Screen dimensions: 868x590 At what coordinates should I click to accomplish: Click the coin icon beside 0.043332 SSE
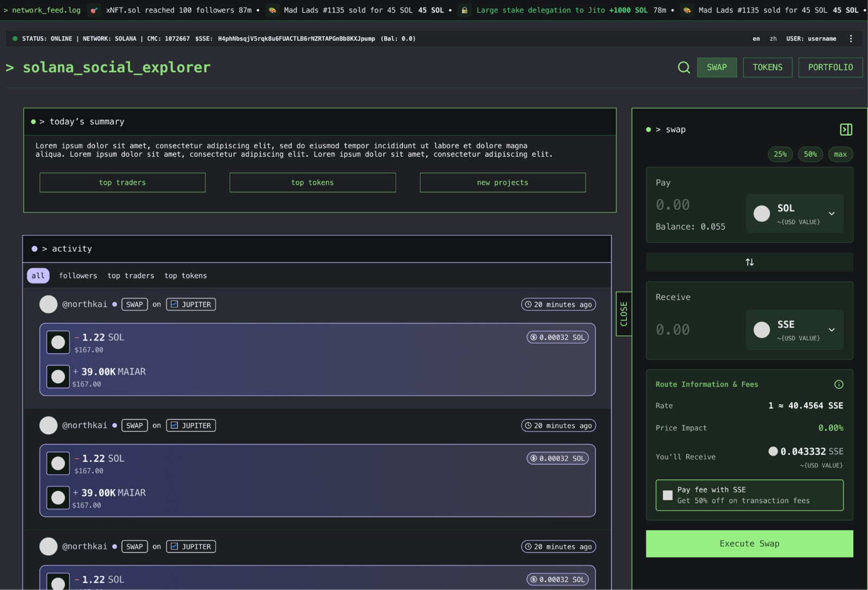pos(773,451)
